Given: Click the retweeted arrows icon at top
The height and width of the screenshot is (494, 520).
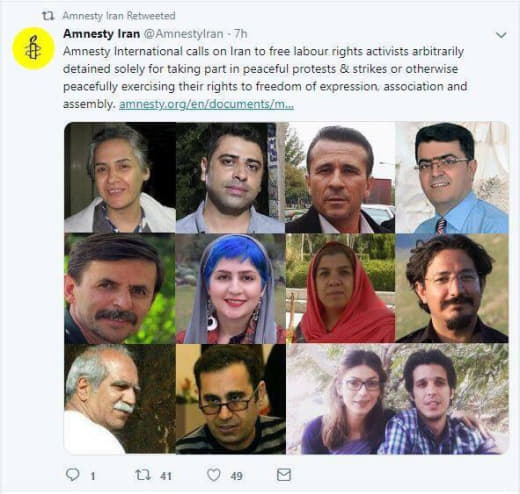Looking at the screenshot, I should 48,16.
